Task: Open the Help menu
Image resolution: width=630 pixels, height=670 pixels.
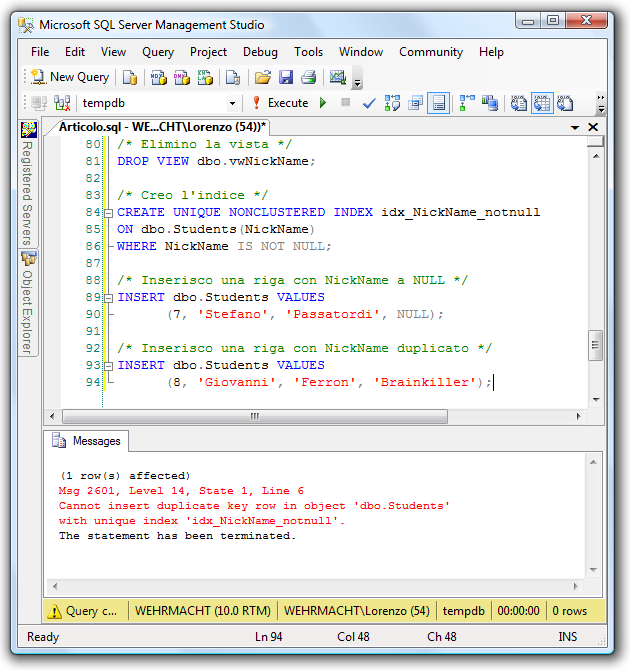Action: click(x=491, y=52)
